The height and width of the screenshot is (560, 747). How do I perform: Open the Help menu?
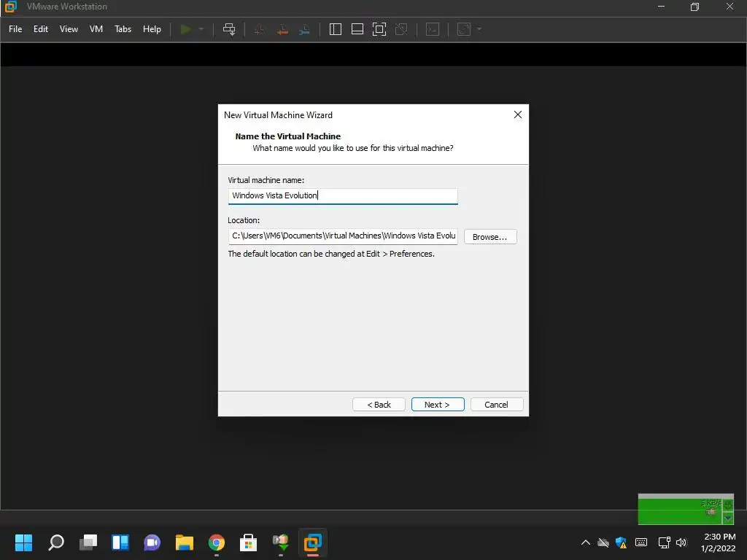point(152,29)
